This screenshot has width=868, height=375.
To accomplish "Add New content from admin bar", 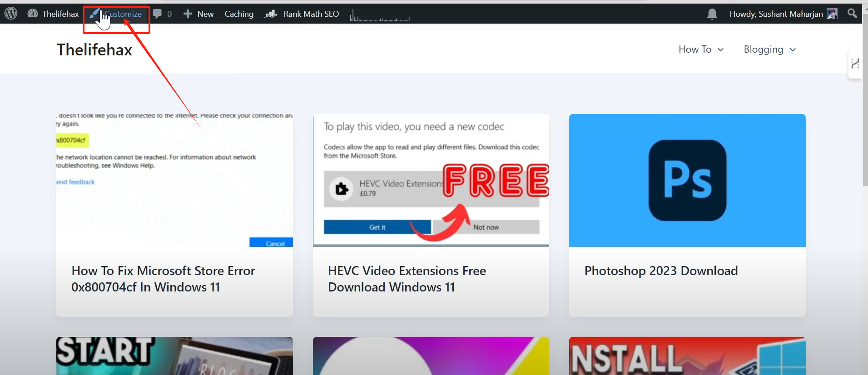I will (198, 14).
